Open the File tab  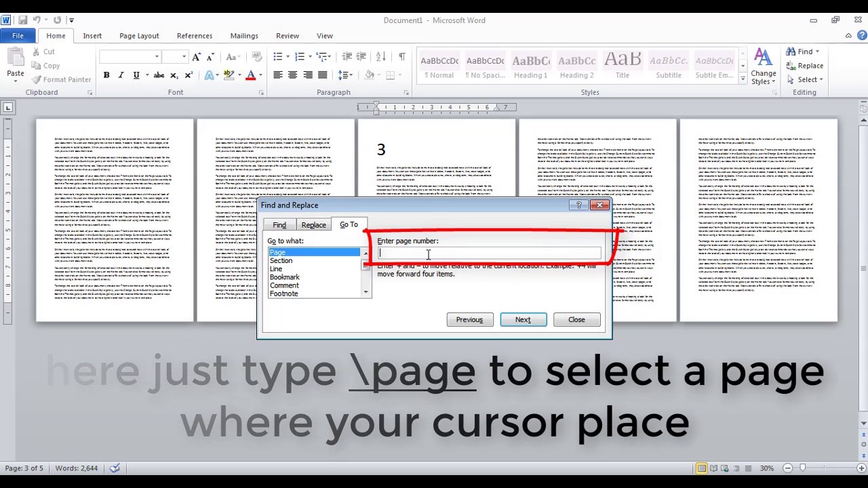(18, 36)
